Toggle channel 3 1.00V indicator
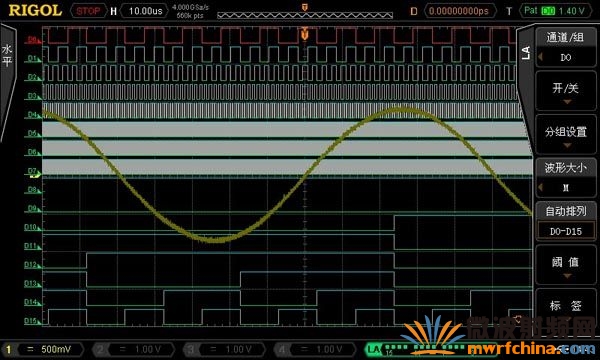600x360 pixels. [x=224, y=349]
